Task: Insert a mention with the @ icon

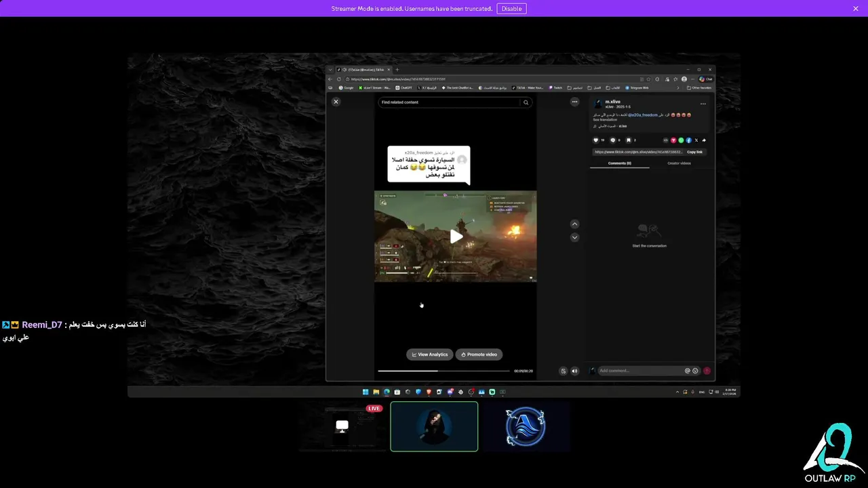Action: click(x=688, y=371)
